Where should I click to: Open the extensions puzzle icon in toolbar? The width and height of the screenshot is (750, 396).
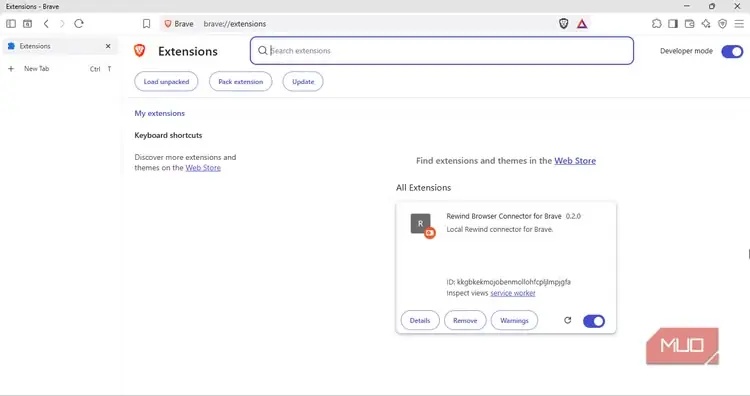point(657,23)
